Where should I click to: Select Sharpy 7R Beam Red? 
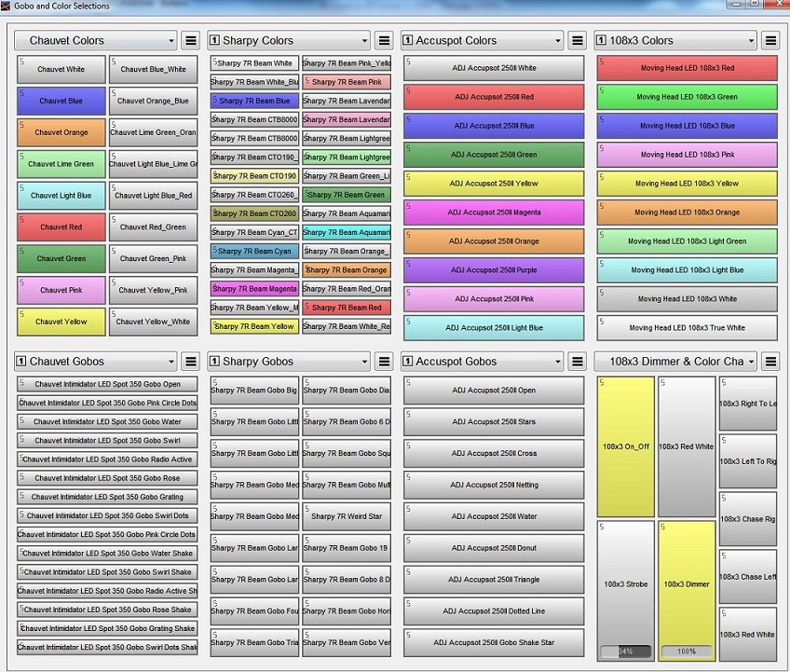coord(347,308)
